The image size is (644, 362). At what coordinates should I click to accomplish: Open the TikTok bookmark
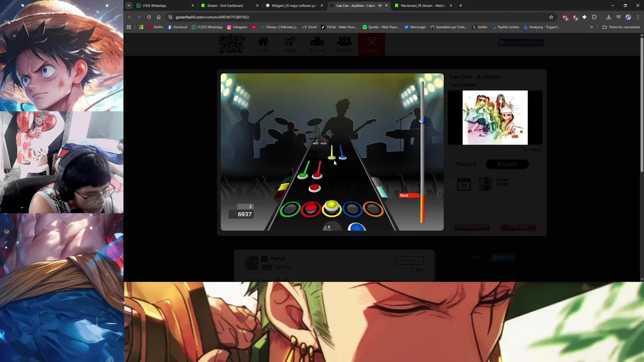point(339,27)
